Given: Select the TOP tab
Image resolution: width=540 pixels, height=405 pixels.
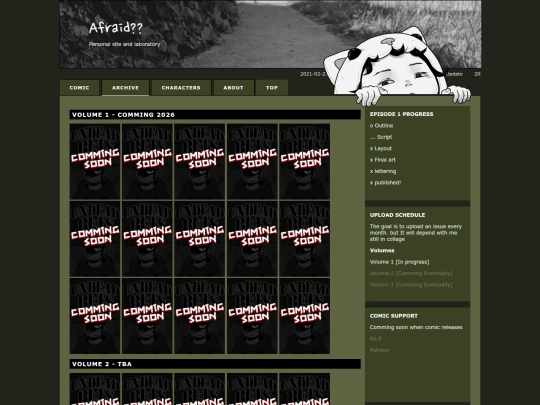Looking at the screenshot, I should pyautogui.click(x=272, y=88).
